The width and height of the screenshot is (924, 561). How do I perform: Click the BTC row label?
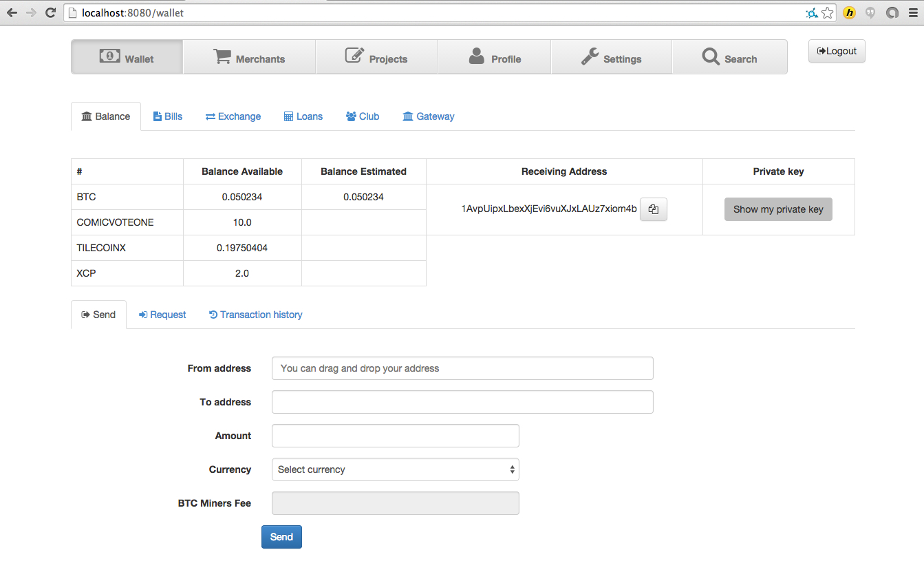[x=87, y=197]
